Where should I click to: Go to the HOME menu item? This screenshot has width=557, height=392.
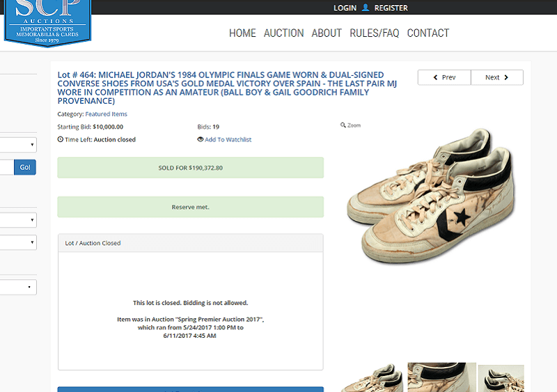[x=242, y=33]
